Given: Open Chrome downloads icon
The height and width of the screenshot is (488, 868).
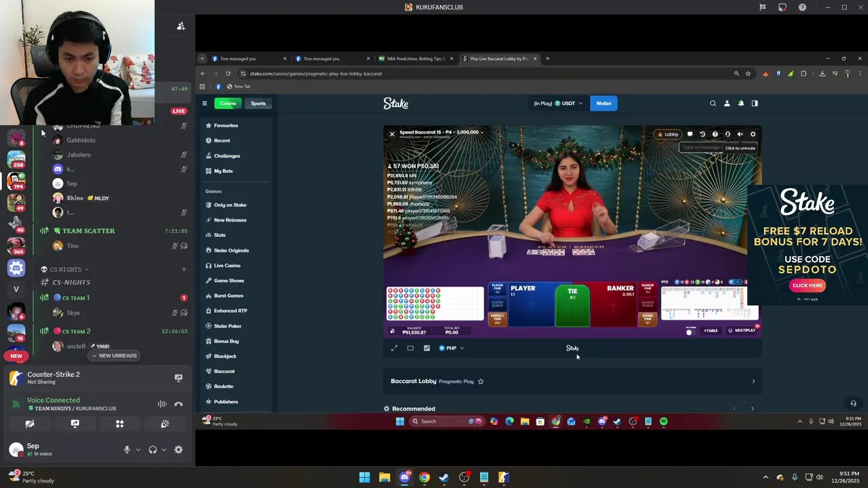Looking at the screenshot, I should pyautogui.click(x=822, y=74).
